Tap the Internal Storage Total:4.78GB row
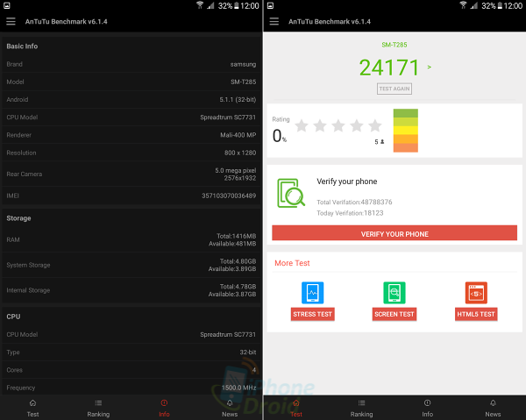526x420 pixels. pyautogui.click(x=131, y=290)
